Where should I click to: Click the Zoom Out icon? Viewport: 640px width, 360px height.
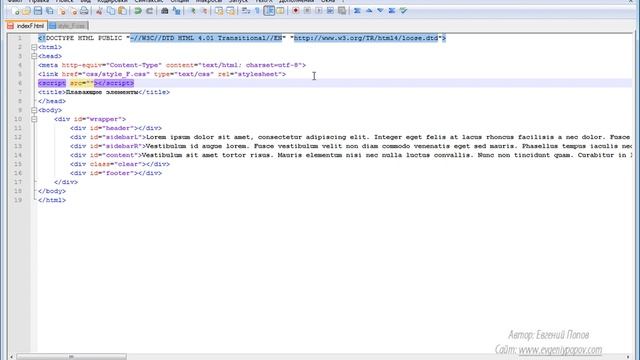pyautogui.click(x=203, y=11)
